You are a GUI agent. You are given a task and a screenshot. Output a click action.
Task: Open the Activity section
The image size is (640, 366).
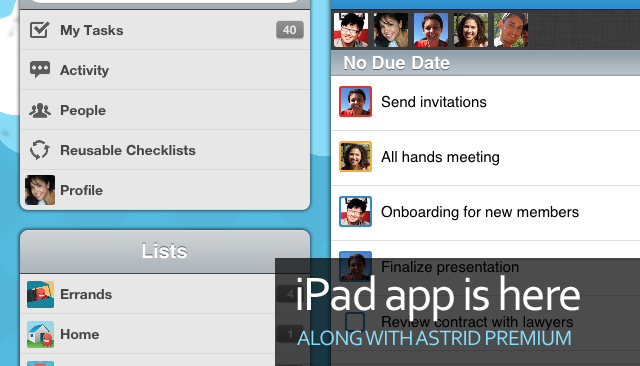[x=165, y=70]
